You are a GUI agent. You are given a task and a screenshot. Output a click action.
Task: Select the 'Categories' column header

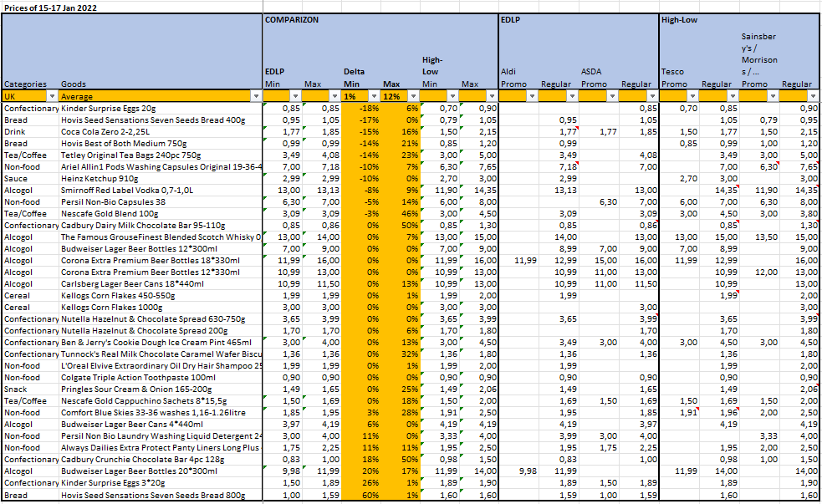[x=25, y=84]
